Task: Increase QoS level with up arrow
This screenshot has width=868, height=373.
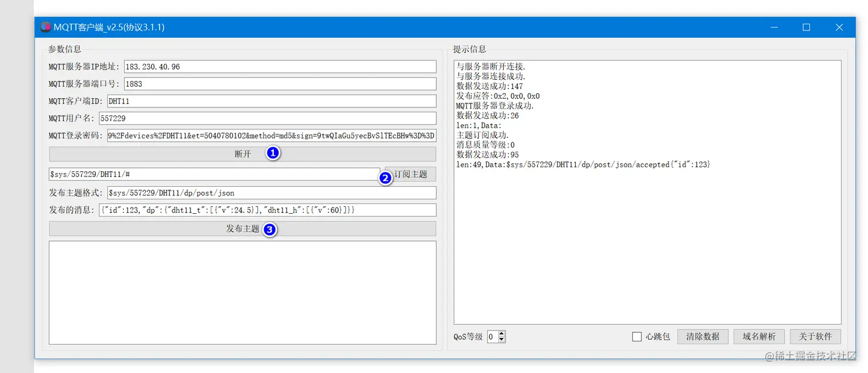Action: (x=502, y=334)
